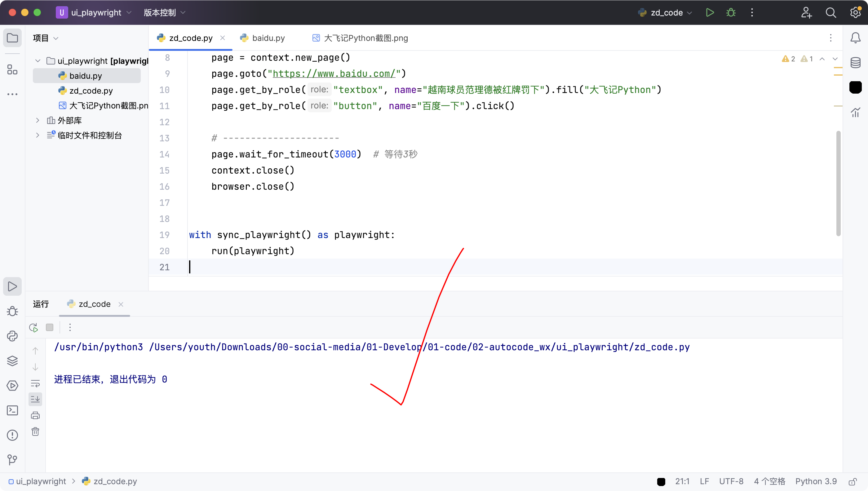Open the Git version control tool window
This screenshot has width=868, height=491.
point(12,459)
